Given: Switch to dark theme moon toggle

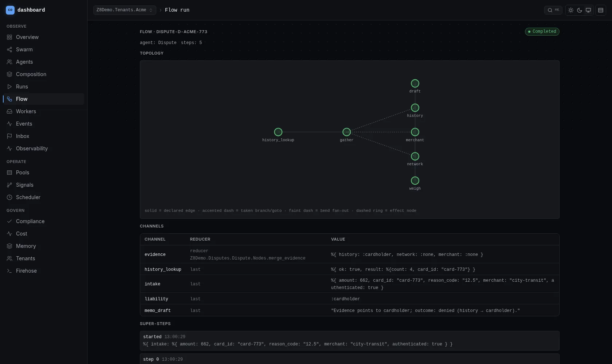Looking at the screenshot, I should pyautogui.click(x=580, y=10).
